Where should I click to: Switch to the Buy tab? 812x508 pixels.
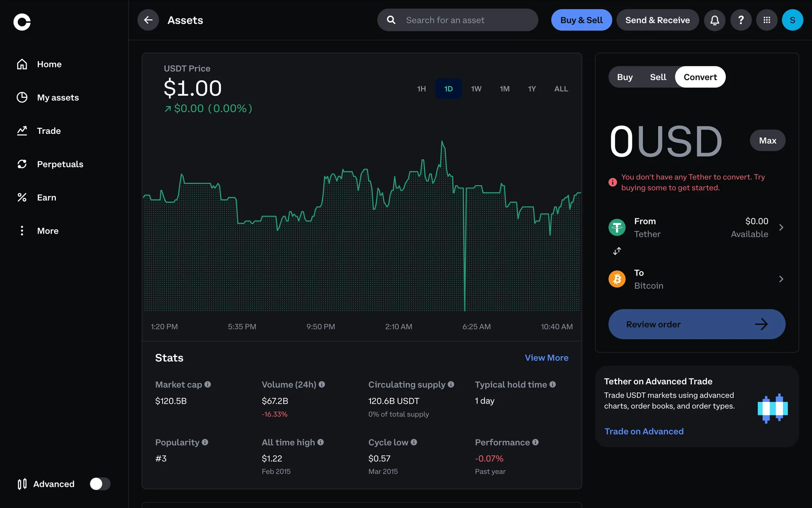625,77
